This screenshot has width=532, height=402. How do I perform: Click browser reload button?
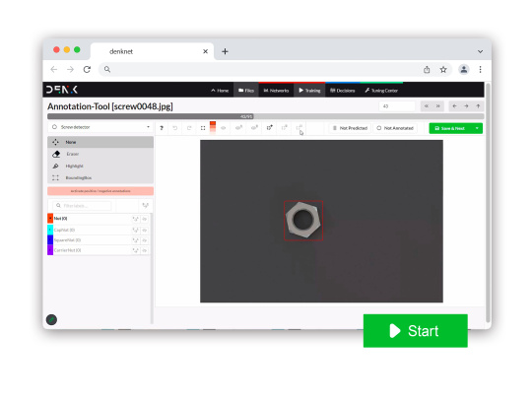tap(87, 70)
